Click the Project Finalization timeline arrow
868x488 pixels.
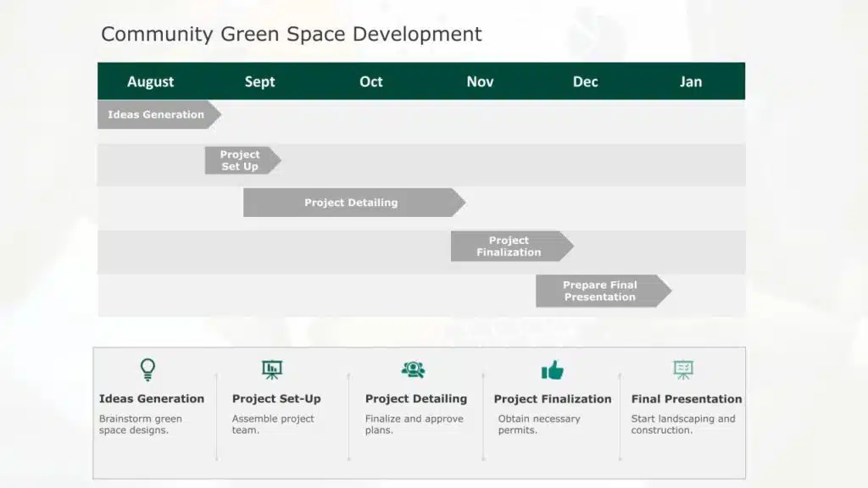509,246
